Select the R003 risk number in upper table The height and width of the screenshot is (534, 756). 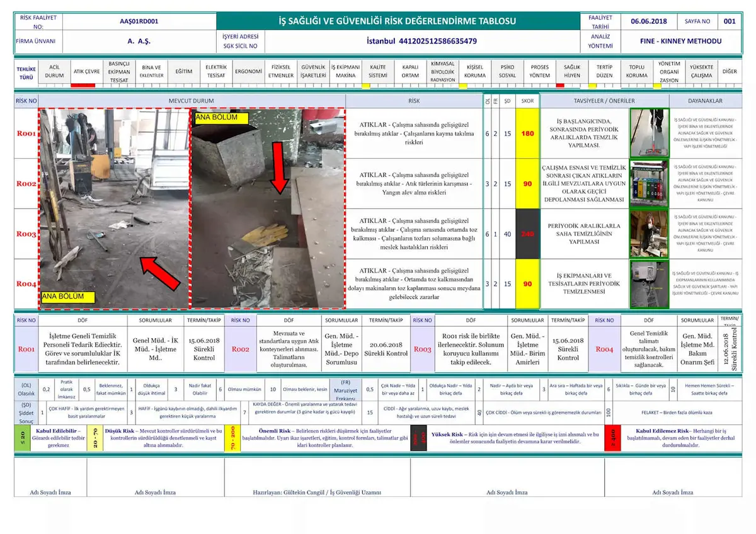point(26,234)
